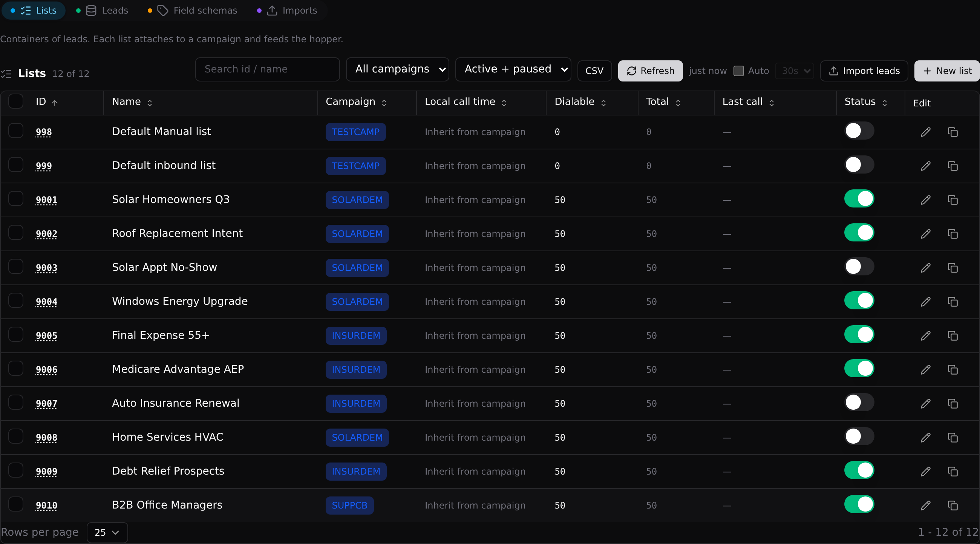The height and width of the screenshot is (544, 980).
Task: Sort table by Campaign column
Action: (356, 102)
